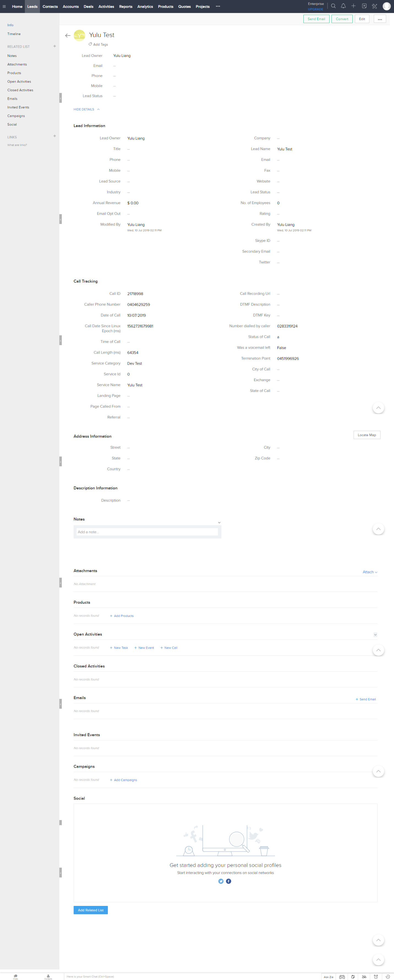
Task: Show more modules via navbar ellipsis
Action: [218, 6]
